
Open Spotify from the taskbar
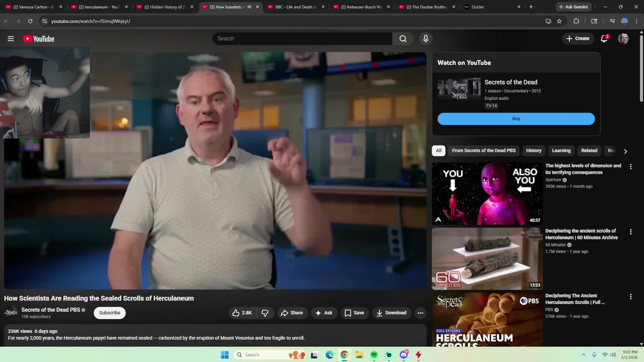[x=374, y=354]
